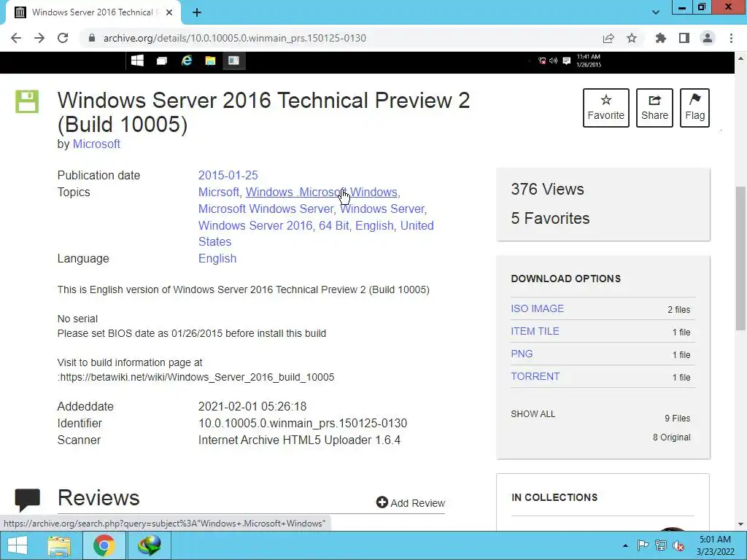Show hidden system tray icons
Screen dimensions: 747x560
(x=625, y=545)
